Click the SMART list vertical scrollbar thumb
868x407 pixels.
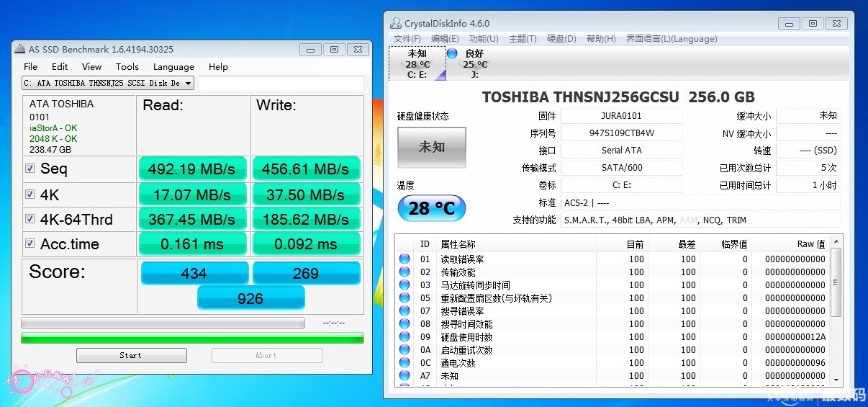836,282
